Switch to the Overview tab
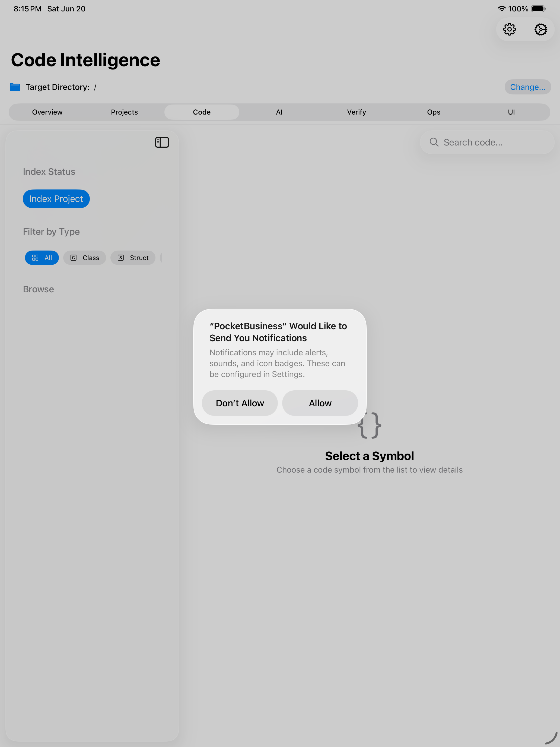This screenshot has height=747, width=560. tap(47, 112)
